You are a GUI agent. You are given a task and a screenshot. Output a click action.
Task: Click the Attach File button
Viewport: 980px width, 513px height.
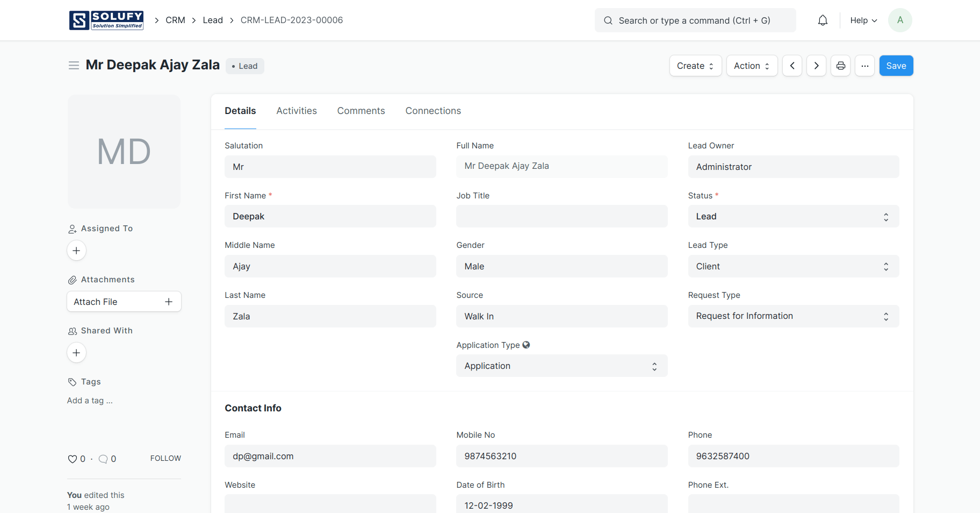click(124, 302)
